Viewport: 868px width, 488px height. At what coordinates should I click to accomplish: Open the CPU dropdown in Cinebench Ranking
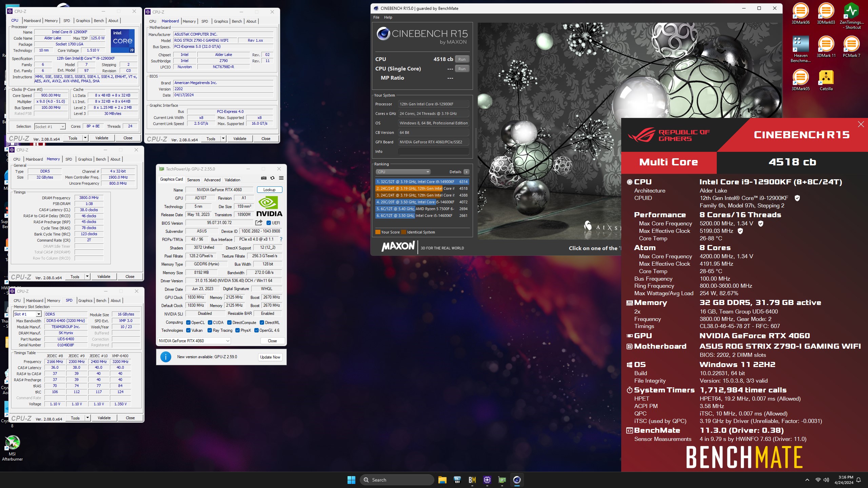[x=403, y=172]
